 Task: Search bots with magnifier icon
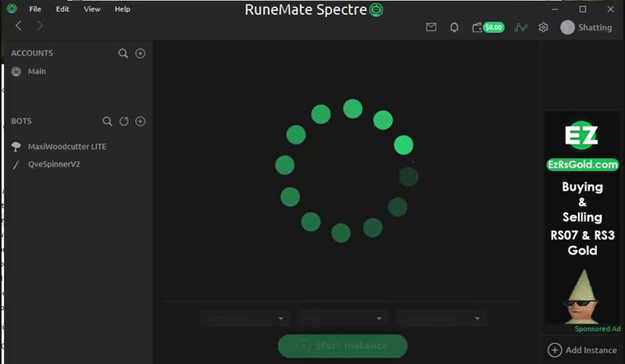[107, 121]
